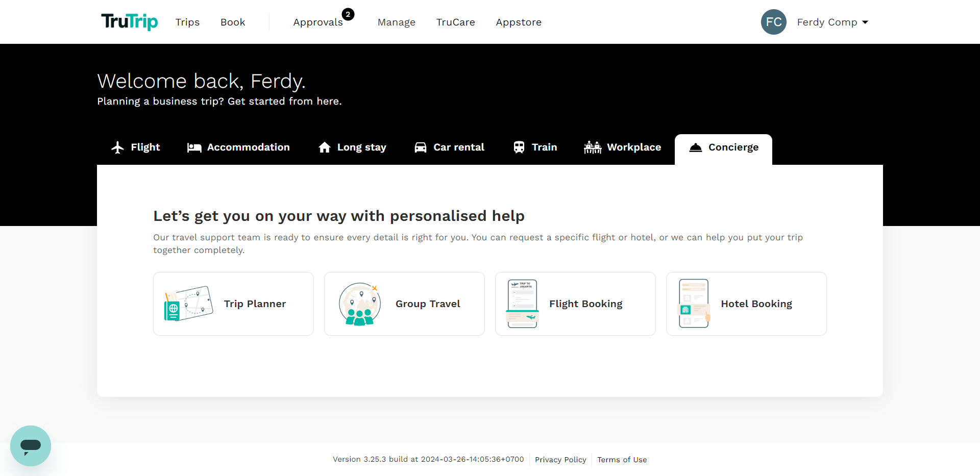Image resolution: width=980 pixels, height=476 pixels.
Task: Switch to the Train tab
Action: point(535,147)
